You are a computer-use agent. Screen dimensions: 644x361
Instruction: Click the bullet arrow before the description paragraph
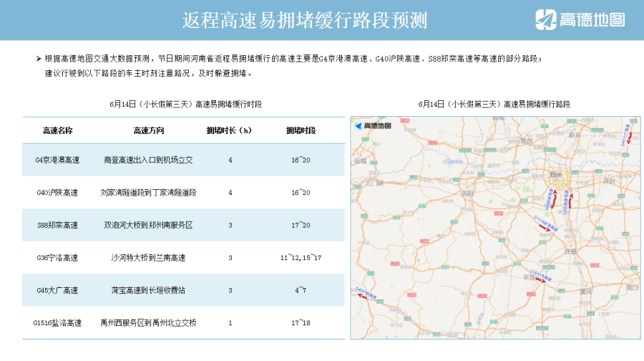tap(39, 58)
